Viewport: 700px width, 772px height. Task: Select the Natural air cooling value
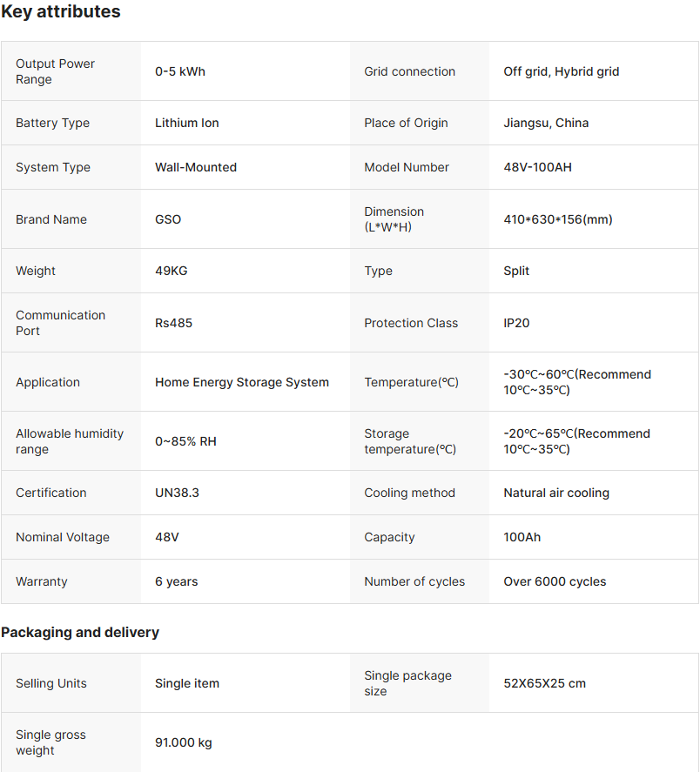[x=555, y=493]
